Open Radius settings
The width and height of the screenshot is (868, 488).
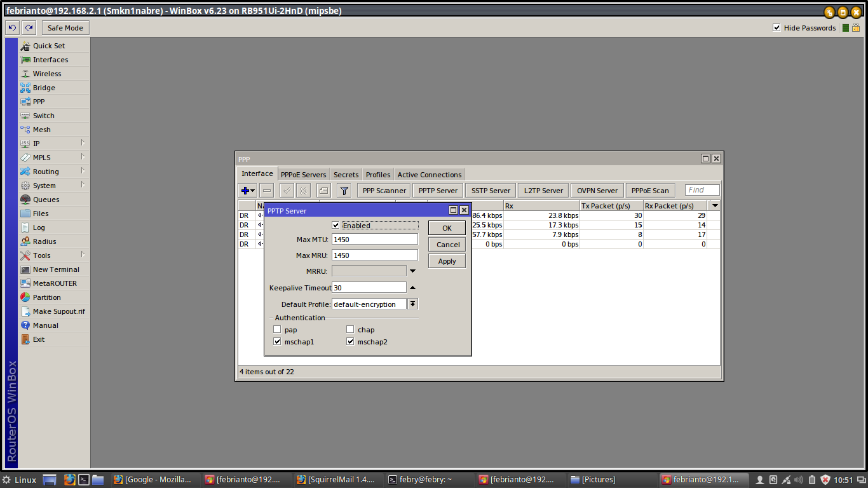[53, 241]
